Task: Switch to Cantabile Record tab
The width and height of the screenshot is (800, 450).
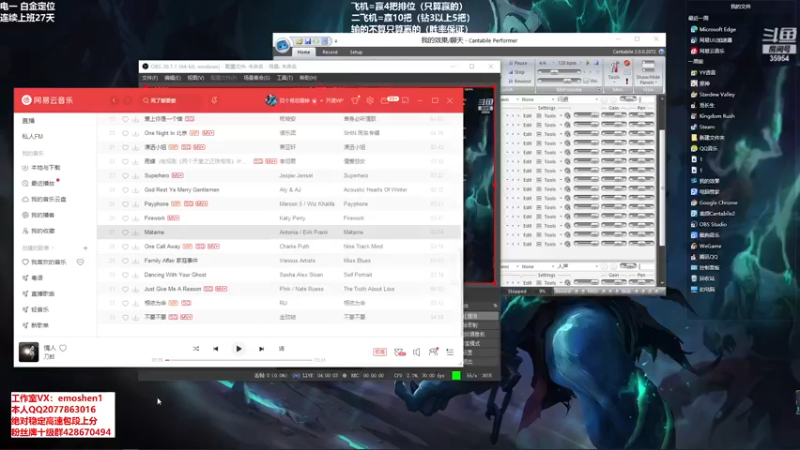Action: pyautogui.click(x=330, y=52)
